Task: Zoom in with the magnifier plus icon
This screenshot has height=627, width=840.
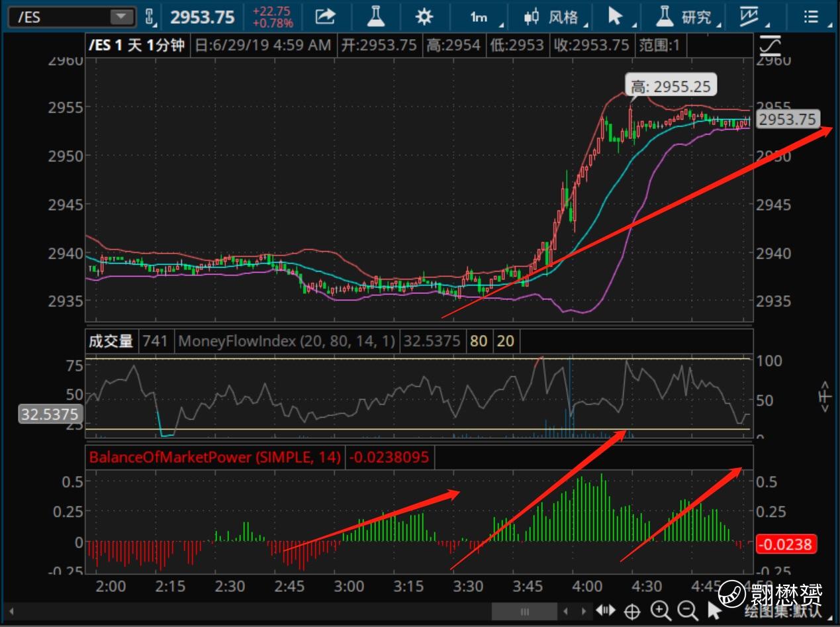Action: 660,611
